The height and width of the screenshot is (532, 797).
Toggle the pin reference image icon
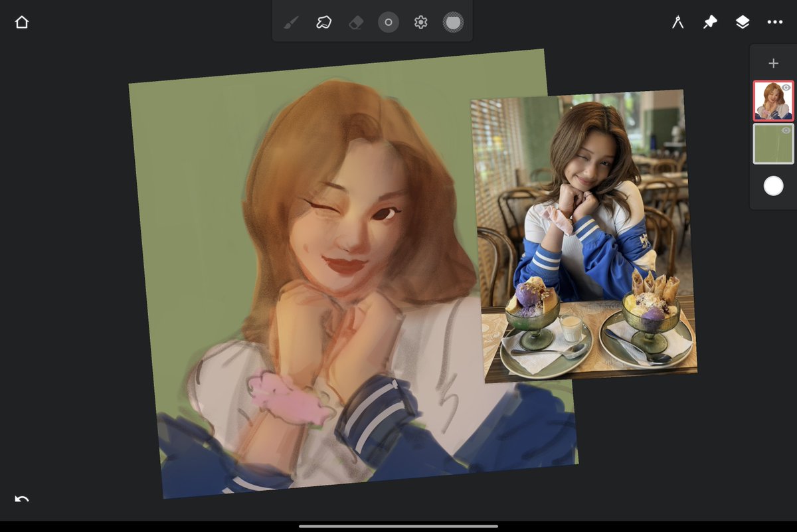710,23
